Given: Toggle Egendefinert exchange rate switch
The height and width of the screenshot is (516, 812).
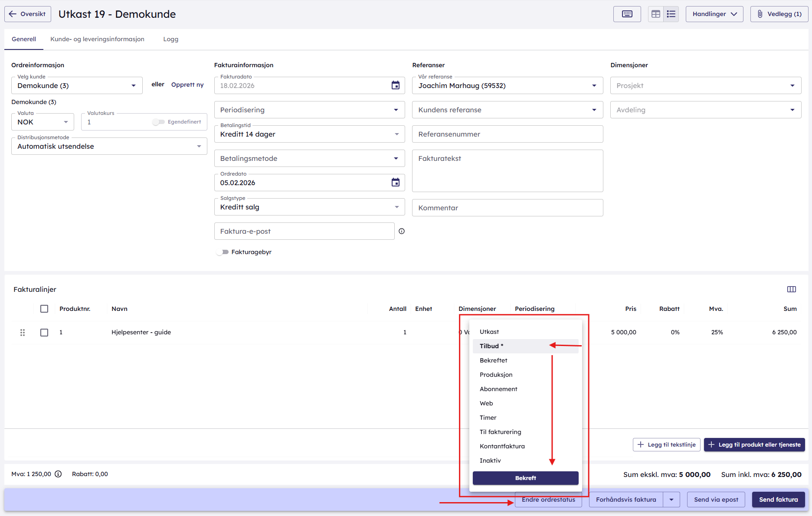Looking at the screenshot, I should pos(158,122).
